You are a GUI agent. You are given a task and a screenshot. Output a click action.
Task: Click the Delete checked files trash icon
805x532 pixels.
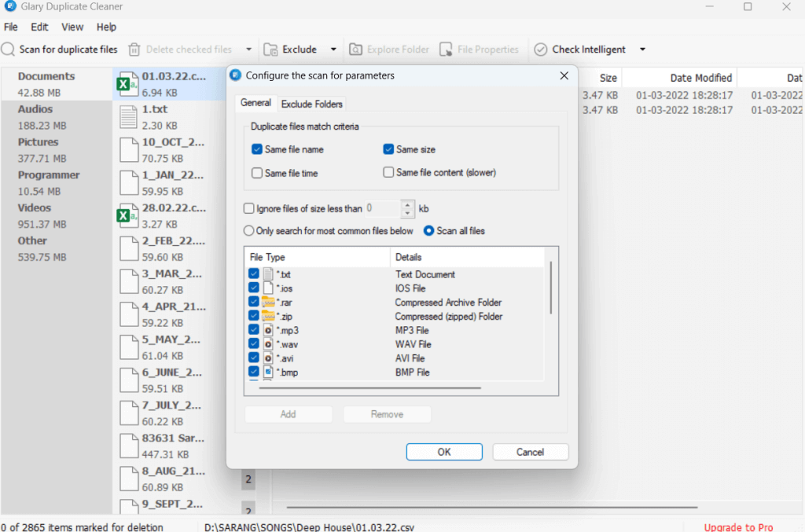134,50
